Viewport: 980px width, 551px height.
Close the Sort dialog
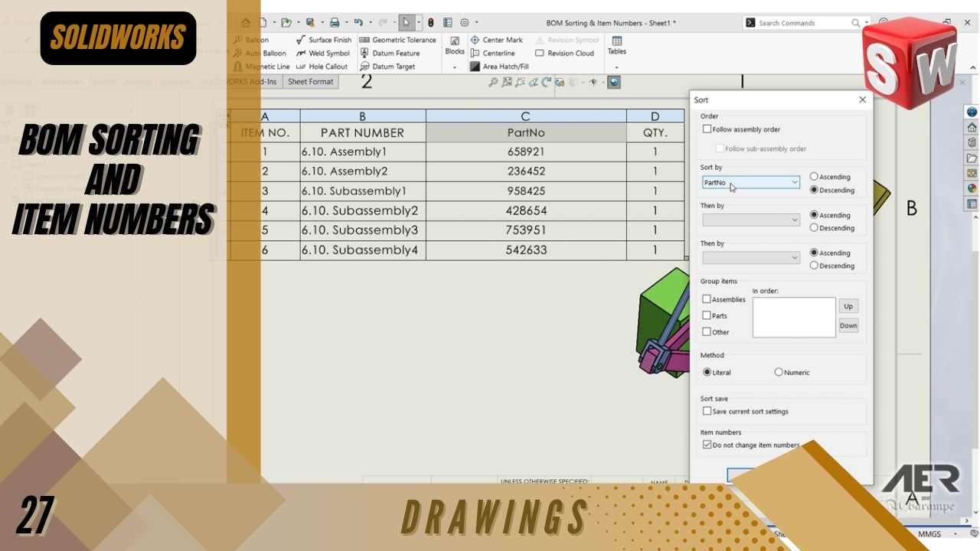(x=862, y=99)
